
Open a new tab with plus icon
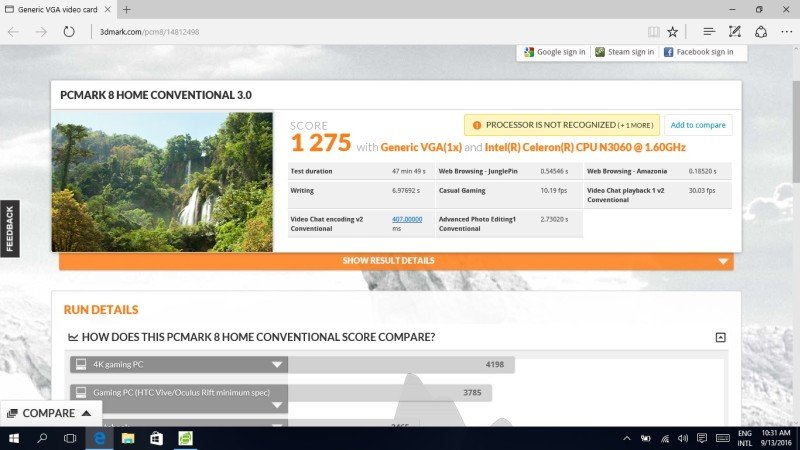[127, 9]
